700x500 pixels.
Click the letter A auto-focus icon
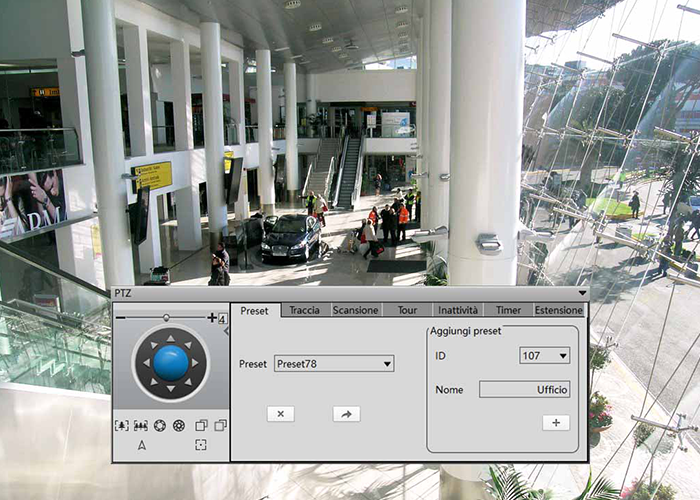tap(141, 445)
